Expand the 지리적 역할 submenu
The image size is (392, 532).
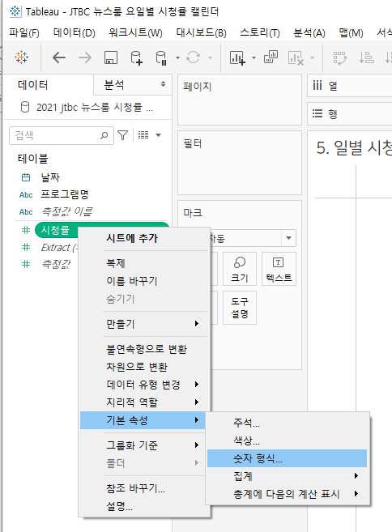143,402
